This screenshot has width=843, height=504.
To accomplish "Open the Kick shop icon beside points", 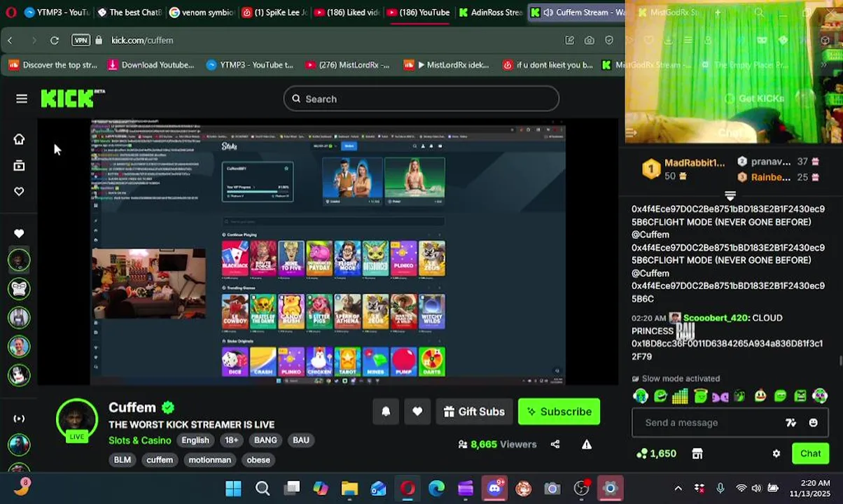I will (697, 454).
